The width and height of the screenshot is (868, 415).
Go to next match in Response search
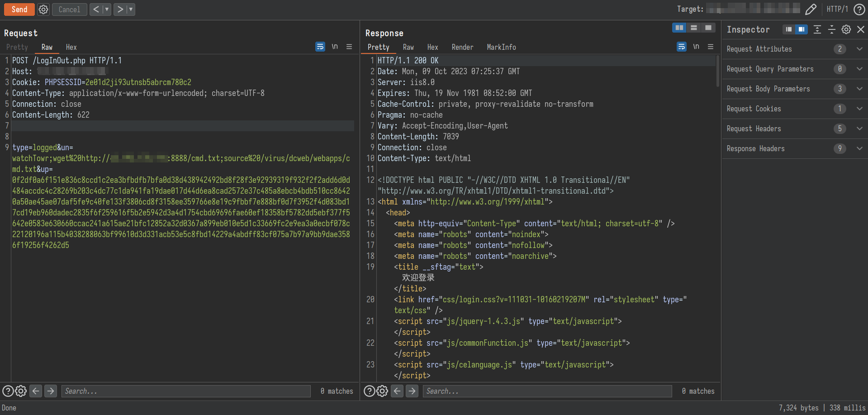click(412, 391)
